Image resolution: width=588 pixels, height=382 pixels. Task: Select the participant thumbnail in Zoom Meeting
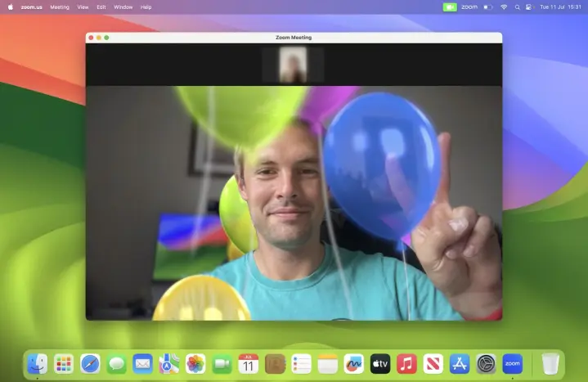tap(293, 64)
